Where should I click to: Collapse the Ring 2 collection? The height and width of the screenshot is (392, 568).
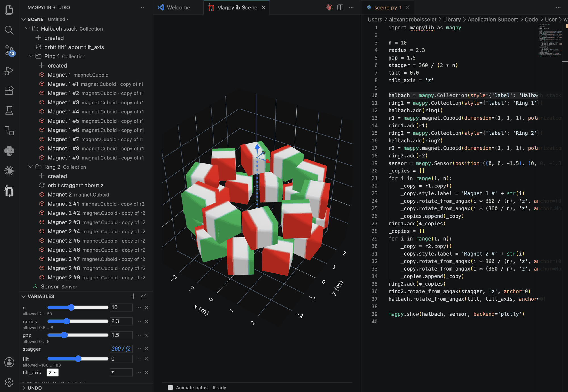point(31,167)
